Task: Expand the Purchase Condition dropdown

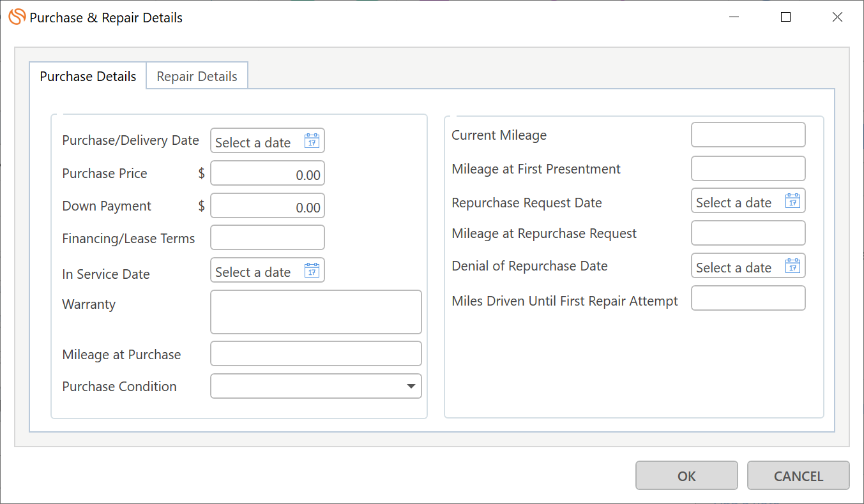Action: pyautogui.click(x=411, y=386)
